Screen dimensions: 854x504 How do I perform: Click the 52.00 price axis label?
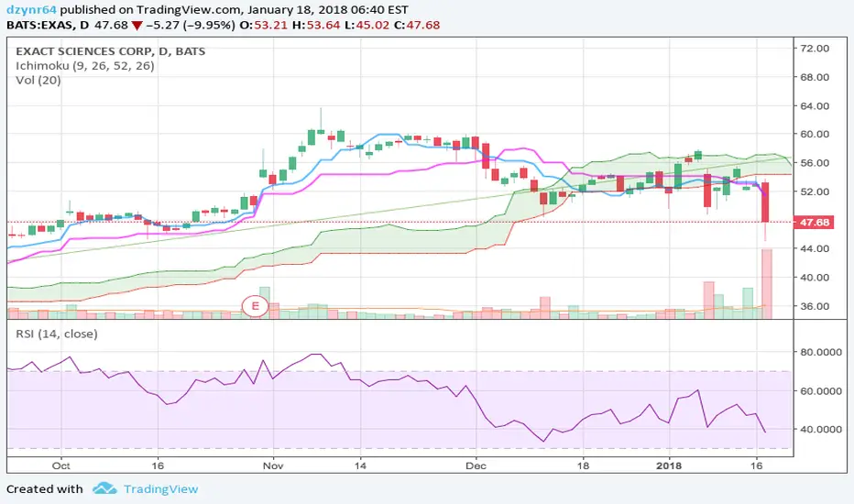click(x=815, y=192)
